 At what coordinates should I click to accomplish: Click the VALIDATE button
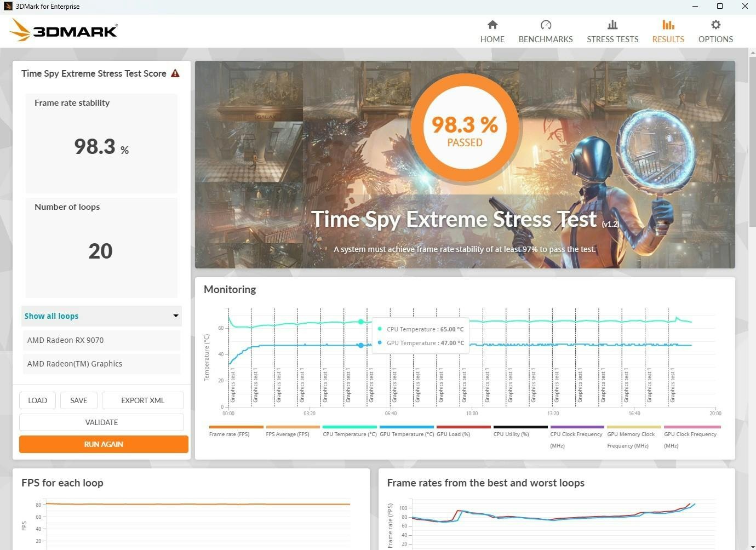pyautogui.click(x=101, y=422)
